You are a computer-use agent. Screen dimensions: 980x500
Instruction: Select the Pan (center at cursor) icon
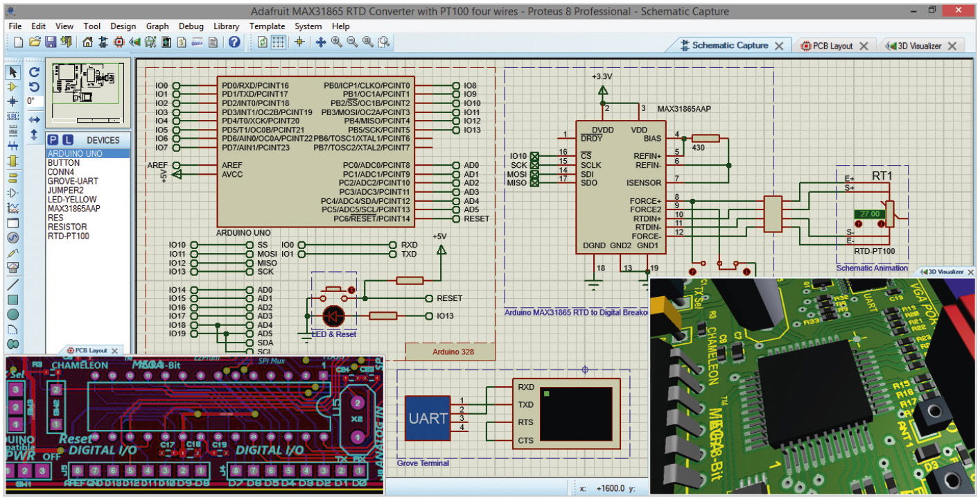tap(321, 42)
